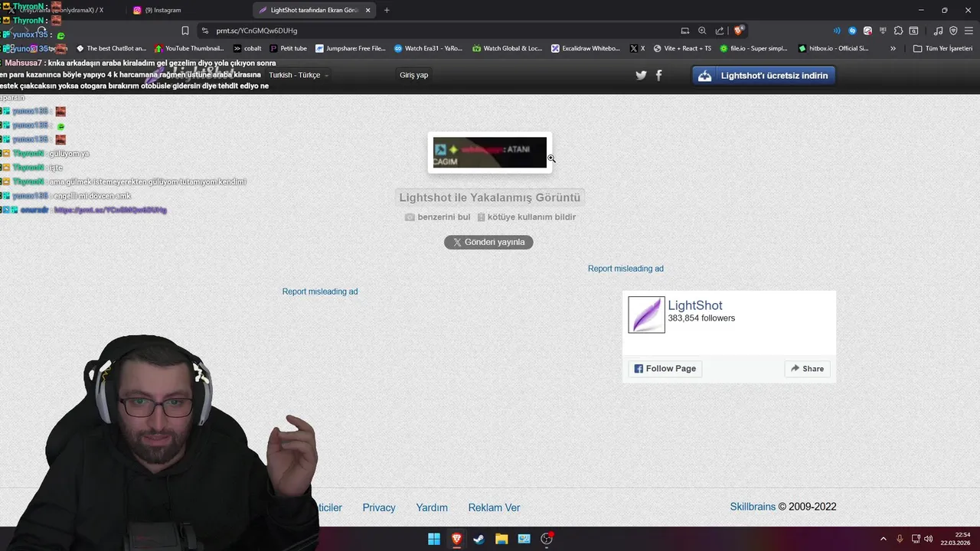Show hidden system tray icons

coord(884,539)
